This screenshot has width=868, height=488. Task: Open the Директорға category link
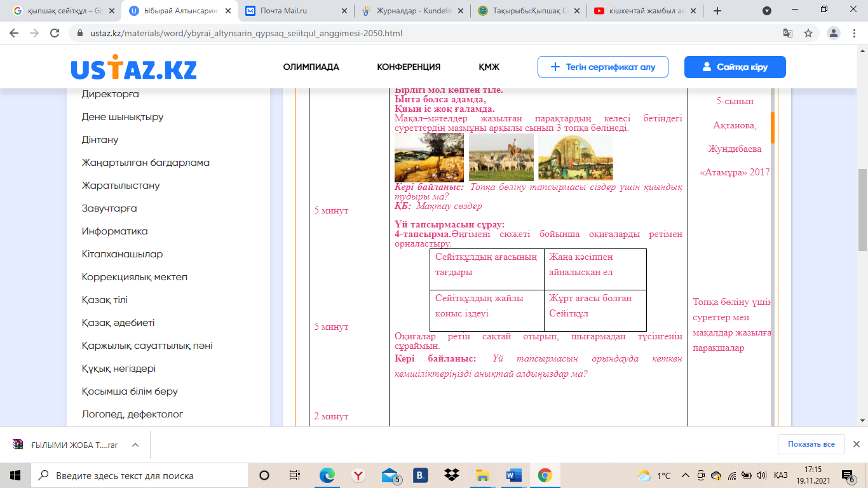pos(111,94)
